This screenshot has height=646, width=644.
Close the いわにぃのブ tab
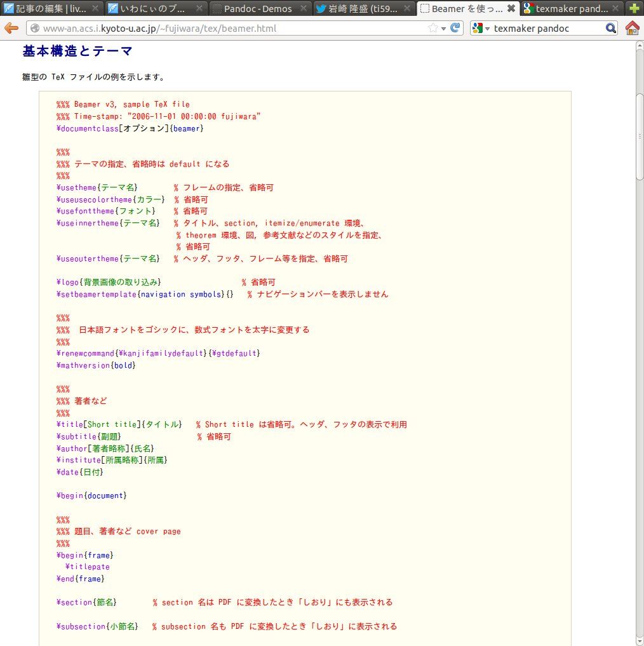pyautogui.click(x=199, y=8)
